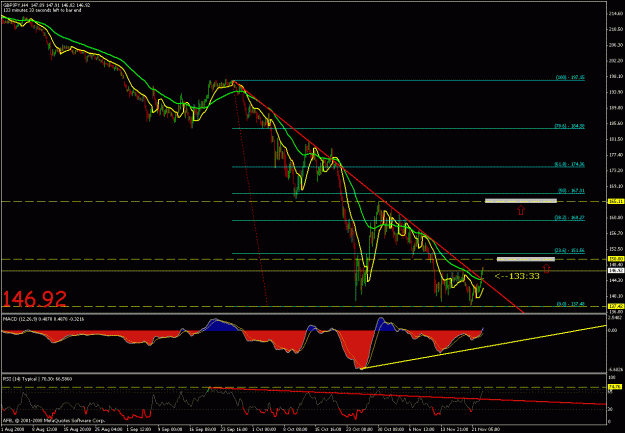The width and height of the screenshot is (625, 433).
Task: Click the Fibonacci (50) - 167.31 level label
Action: pos(570,191)
